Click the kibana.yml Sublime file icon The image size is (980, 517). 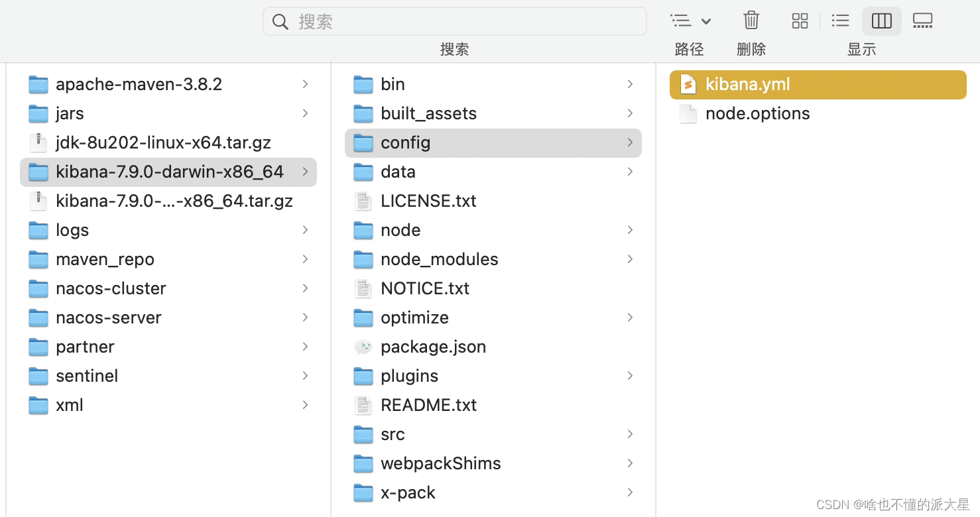point(688,84)
